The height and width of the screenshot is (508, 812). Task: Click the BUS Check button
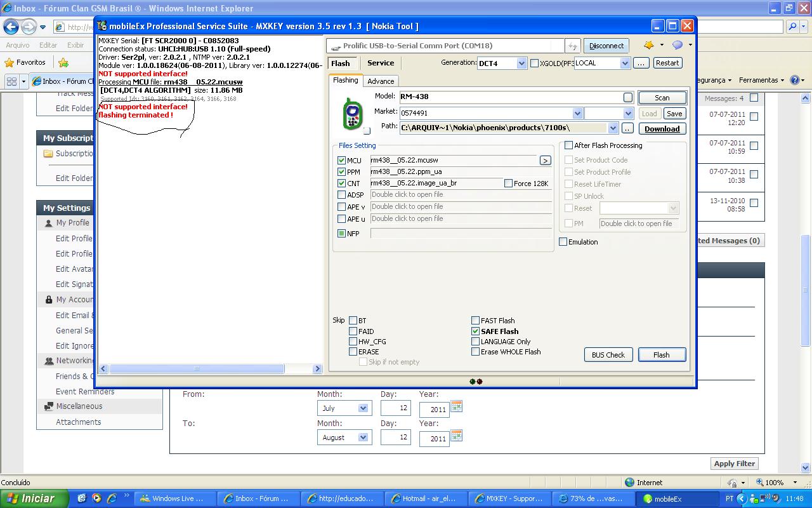[x=608, y=355]
